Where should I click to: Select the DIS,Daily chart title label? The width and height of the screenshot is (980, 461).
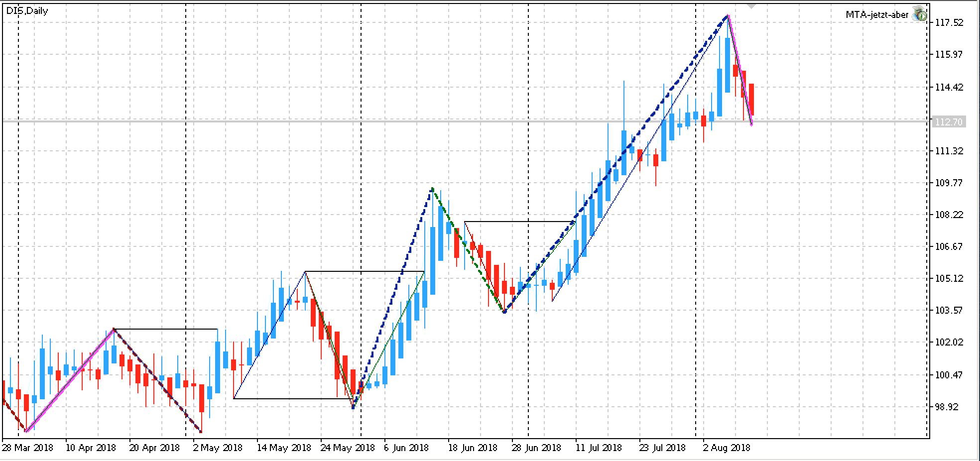[x=27, y=10]
